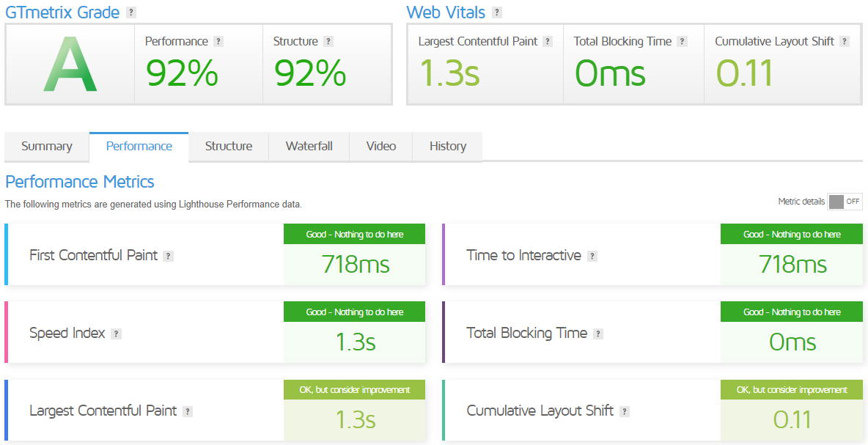Click the 92% Structure score
This screenshot has width=868, height=445.
pyautogui.click(x=310, y=73)
